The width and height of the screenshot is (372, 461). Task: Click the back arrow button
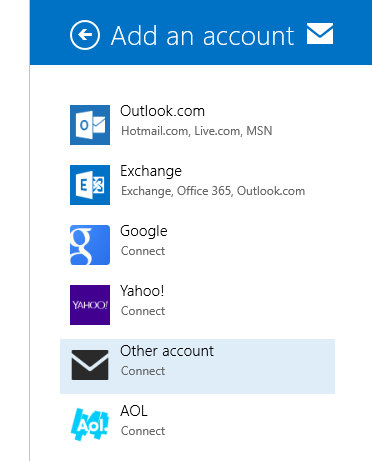tap(85, 35)
